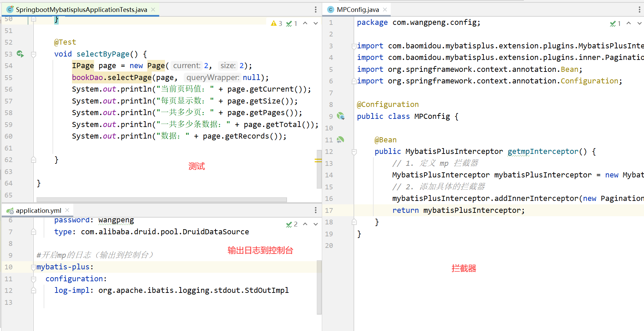The image size is (644, 331).
Task: Click the @Bean gutter icon on line 11
Action: click(340, 140)
